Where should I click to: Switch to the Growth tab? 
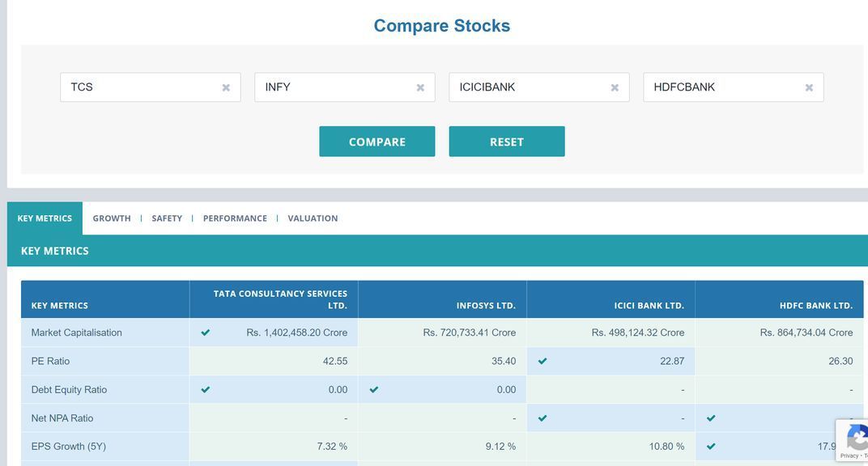(112, 218)
